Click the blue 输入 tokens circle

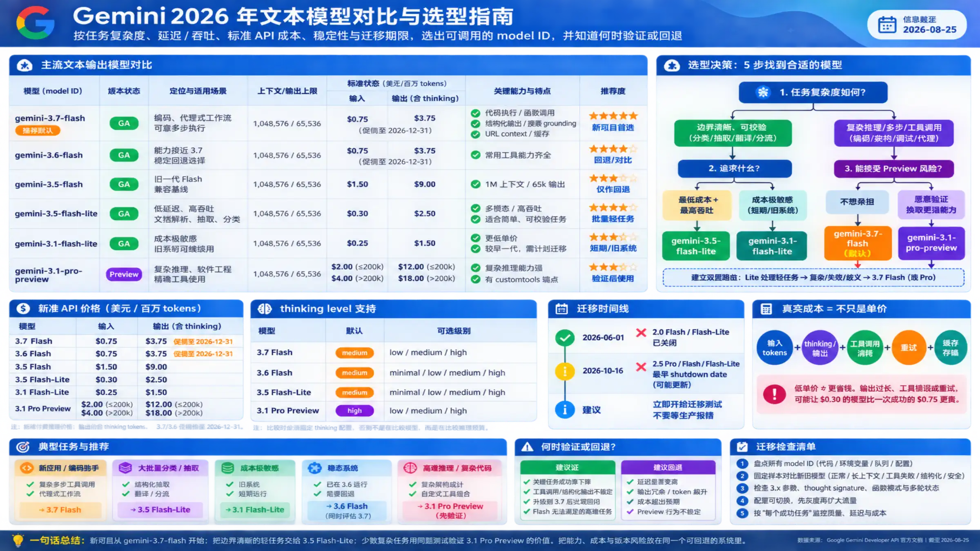pyautogui.click(x=775, y=348)
